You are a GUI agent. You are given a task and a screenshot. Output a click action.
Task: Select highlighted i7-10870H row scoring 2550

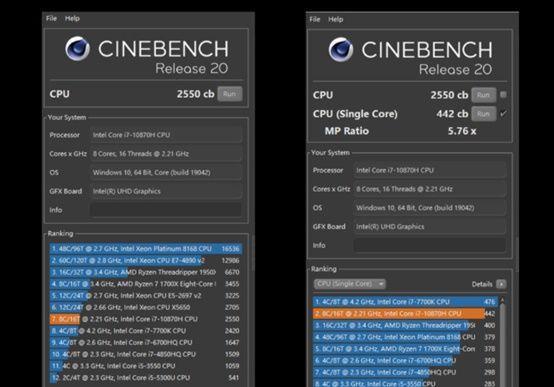click(146, 319)
